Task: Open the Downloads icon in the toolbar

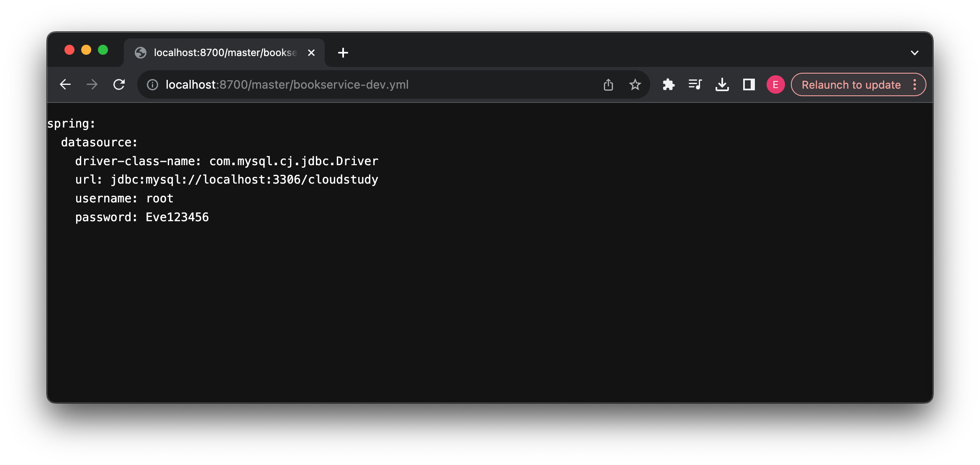Action: pyautogui.click(x=722, y=84)
